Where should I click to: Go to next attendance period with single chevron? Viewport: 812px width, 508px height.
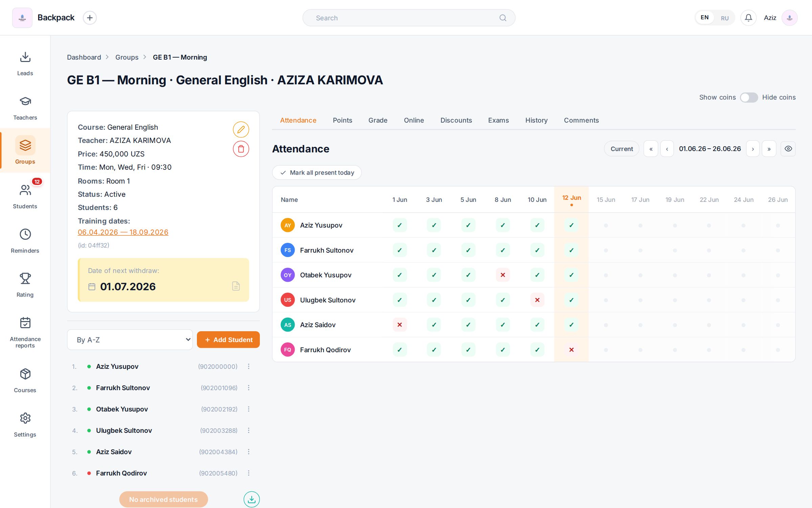pyautogui.click(x=753, y=149)
